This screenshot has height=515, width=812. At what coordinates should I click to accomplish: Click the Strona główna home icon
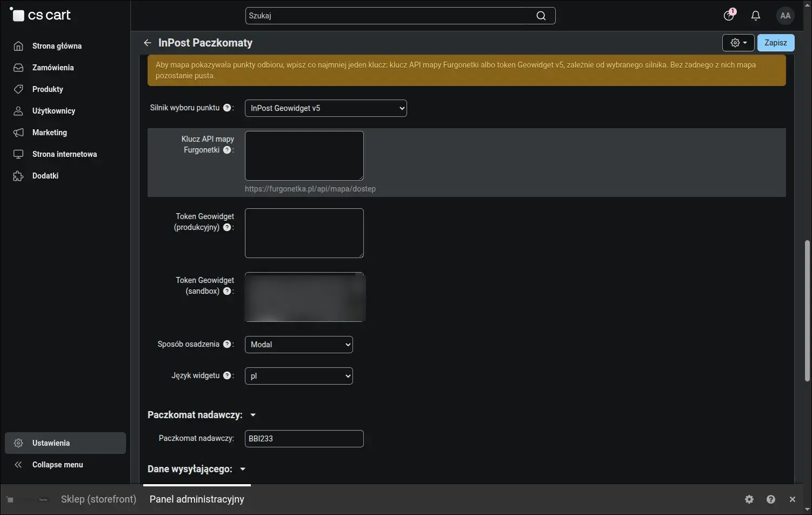18,46
